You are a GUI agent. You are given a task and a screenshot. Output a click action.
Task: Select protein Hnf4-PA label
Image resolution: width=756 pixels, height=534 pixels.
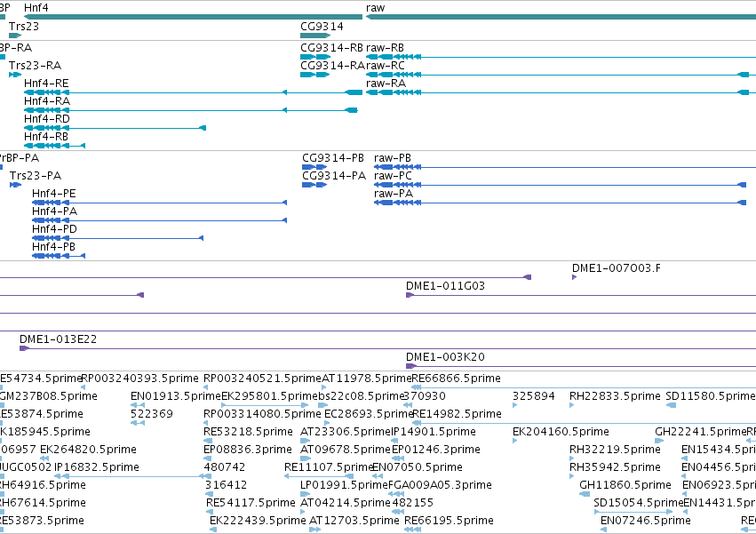point(54,211)
